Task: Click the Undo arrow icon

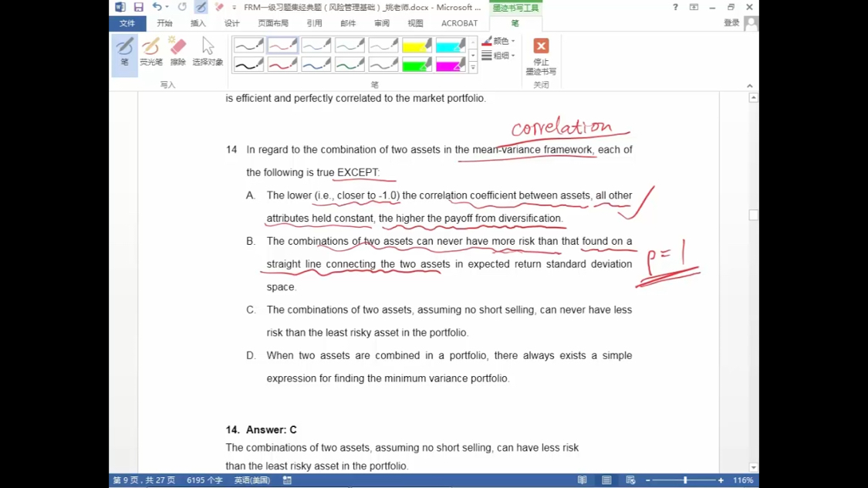Action: click(x=157, y=7)
